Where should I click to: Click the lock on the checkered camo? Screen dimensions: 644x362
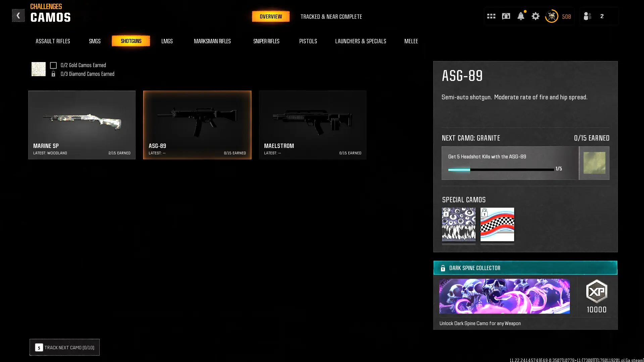click(x=485, y=213)
